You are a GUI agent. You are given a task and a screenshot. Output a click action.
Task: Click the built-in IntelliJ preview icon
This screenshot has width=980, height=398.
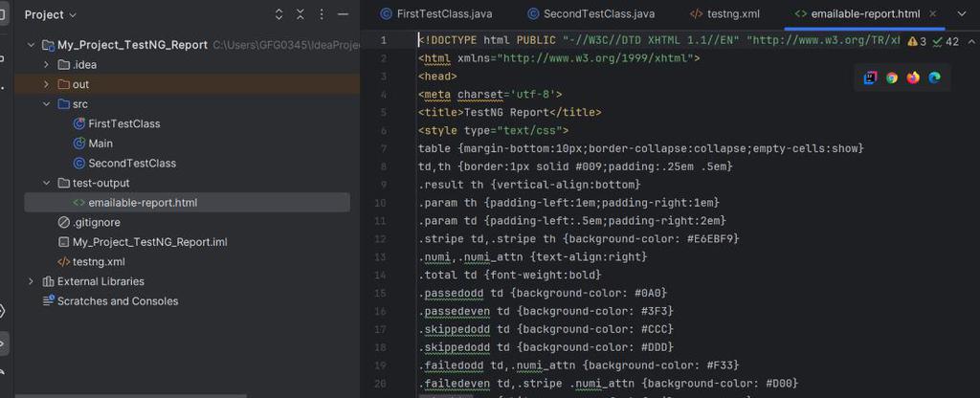point(871,78)
